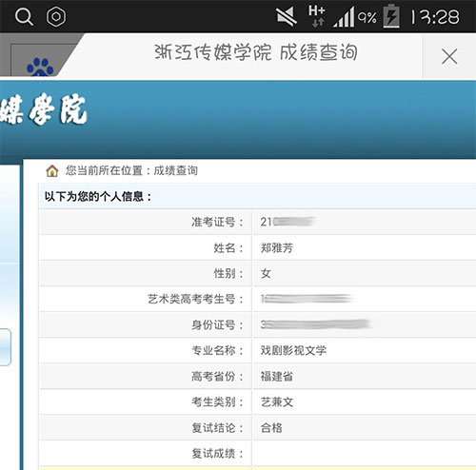Tap the charging battery icon
The width and height of the screenshot is (476, 470).
tap(391, 16)
